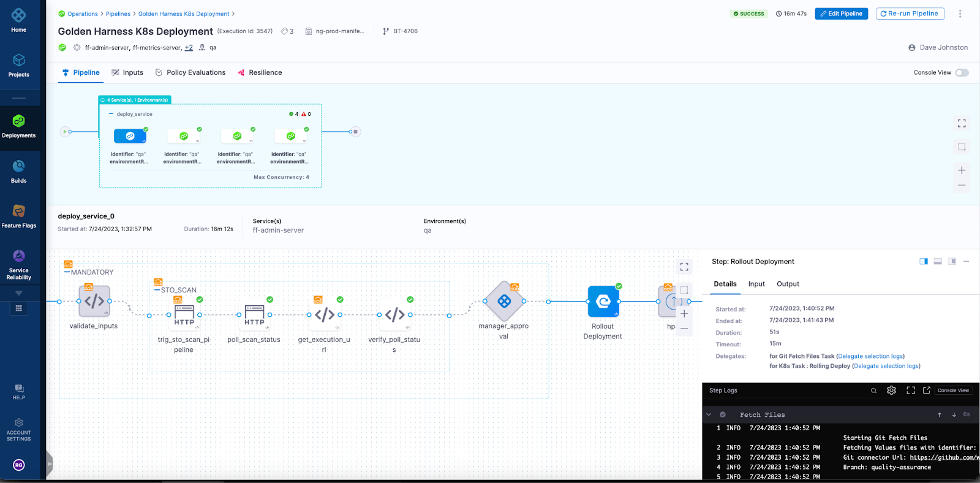
Task: Open the Help icon in sidebar
Action: tap(19, 392)
